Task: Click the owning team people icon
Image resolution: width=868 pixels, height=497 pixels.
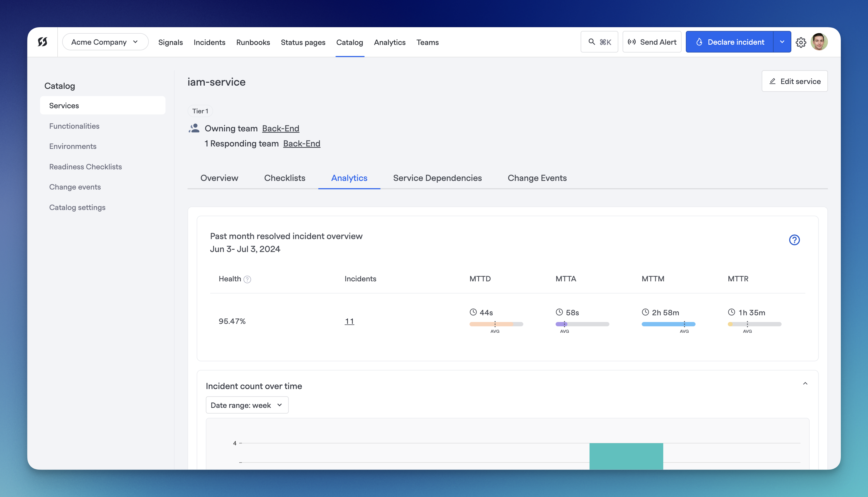Action: pyautogui.click(x=194, y=128)
